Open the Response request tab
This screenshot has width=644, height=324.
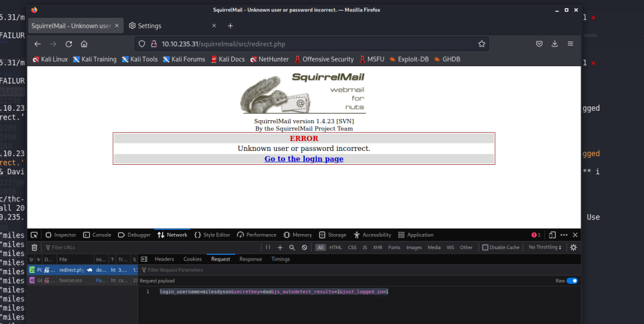(x=250, y=259)
